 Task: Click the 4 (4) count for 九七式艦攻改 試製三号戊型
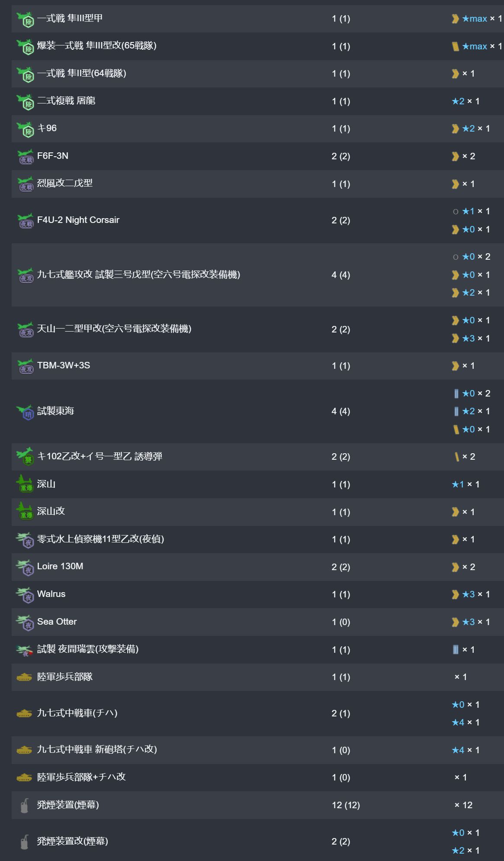[x=340, y=275]
